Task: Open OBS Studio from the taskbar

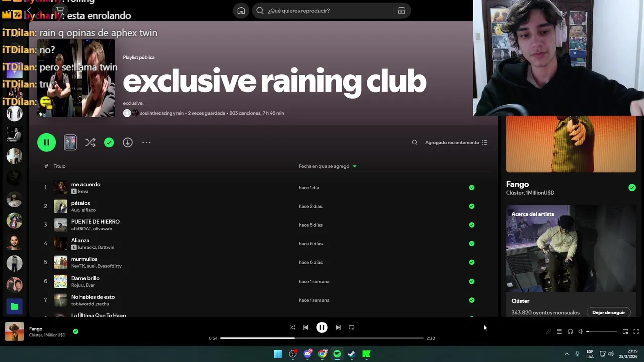Action: 293,354
